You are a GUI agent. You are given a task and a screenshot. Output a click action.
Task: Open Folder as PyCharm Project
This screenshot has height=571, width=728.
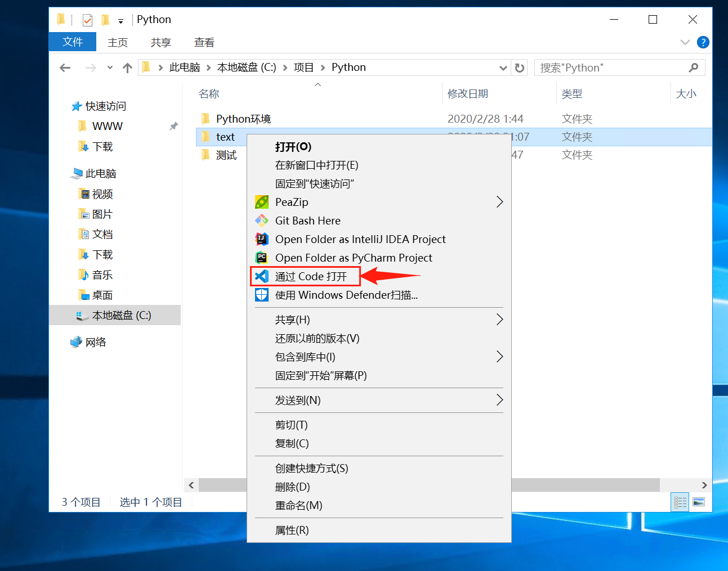point(354,258)
